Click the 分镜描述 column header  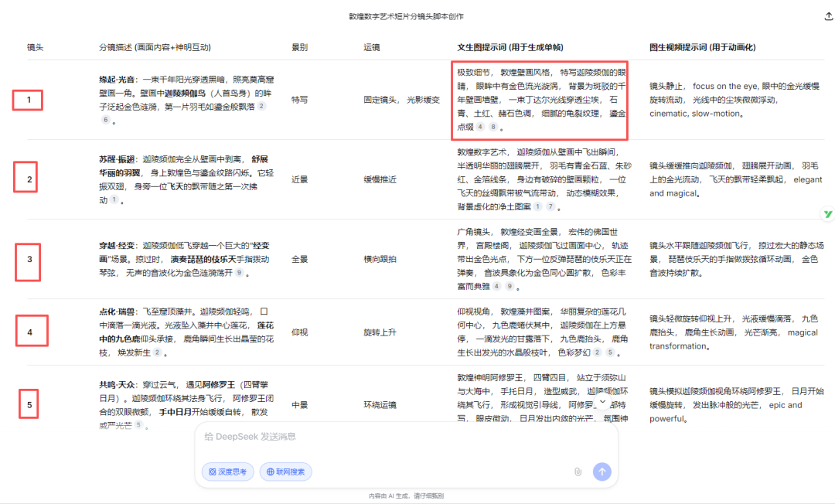click(x=155, y=47)
